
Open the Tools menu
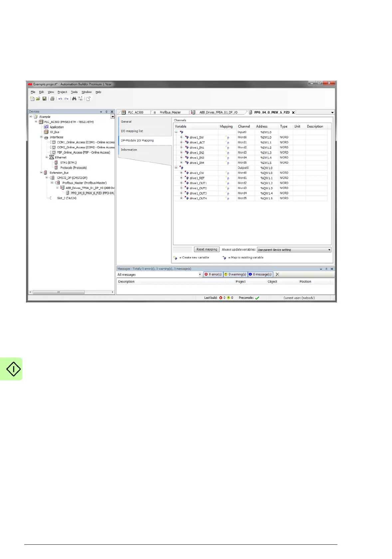point(74,92)
